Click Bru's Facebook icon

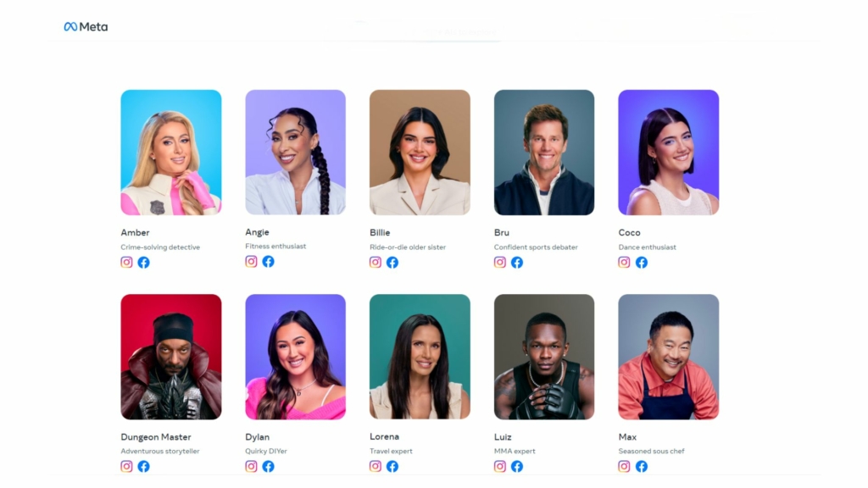click(517, 263)
